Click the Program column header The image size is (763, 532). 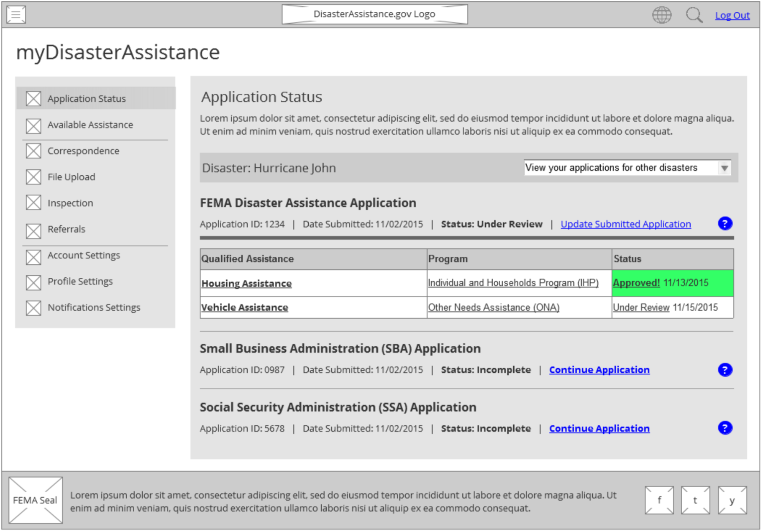519,259
